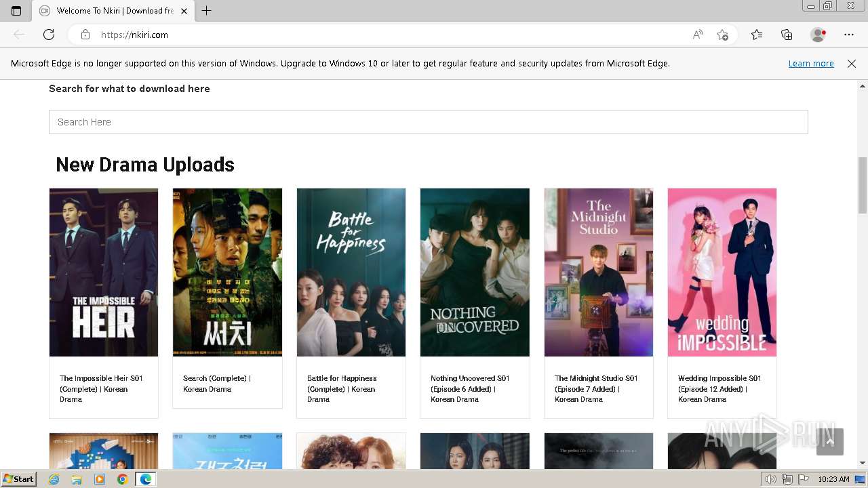This screenshot has width=868, height=488.
Task: Open Wedding Impossible S01 (Episode 12 Added) link
Action: [719, 389]
